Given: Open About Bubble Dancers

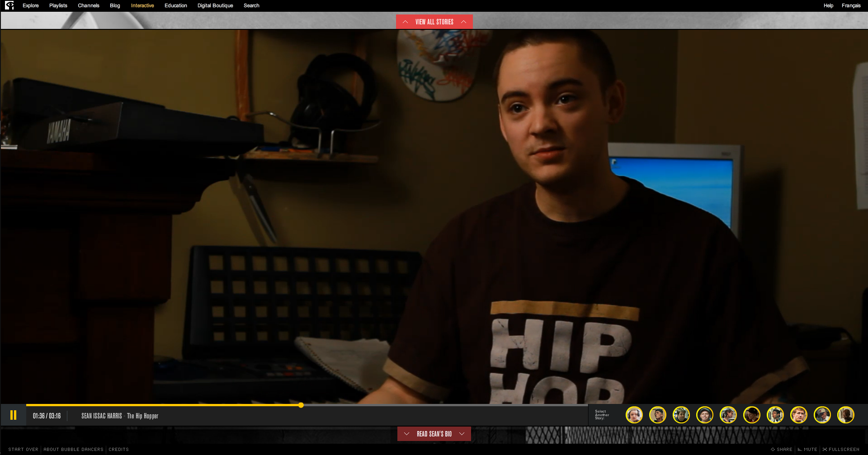Looking at the screenshot, I should tap(74, 450).
